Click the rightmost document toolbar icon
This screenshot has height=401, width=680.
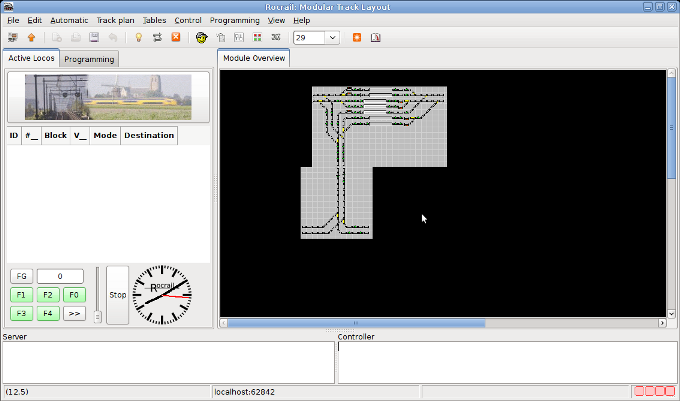pyautogui.click(x=376, y=38)
